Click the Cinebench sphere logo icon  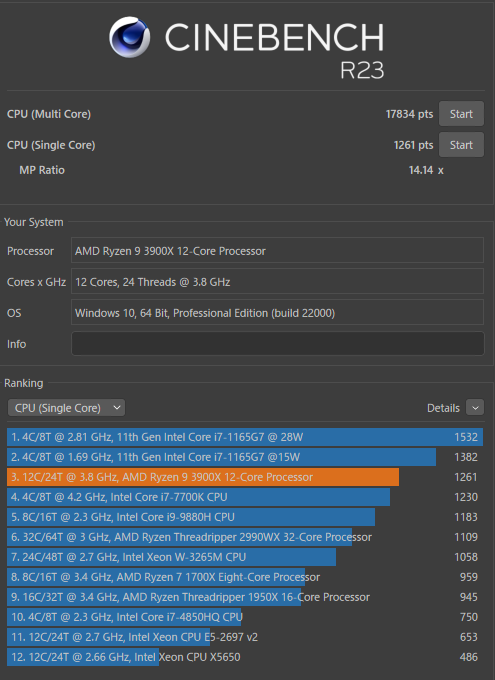tap(129, 37)
